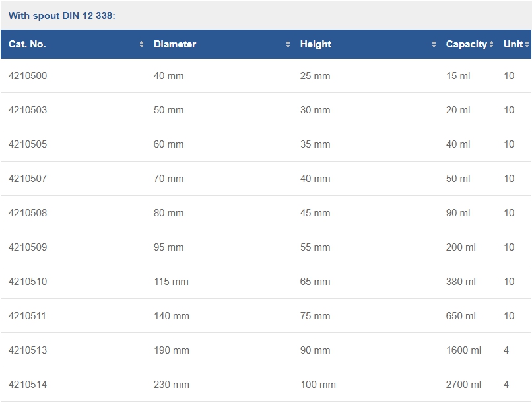Sort table by Cat. No. header text
This screenshot has width=532, height=403.
(x=27, y=44)
